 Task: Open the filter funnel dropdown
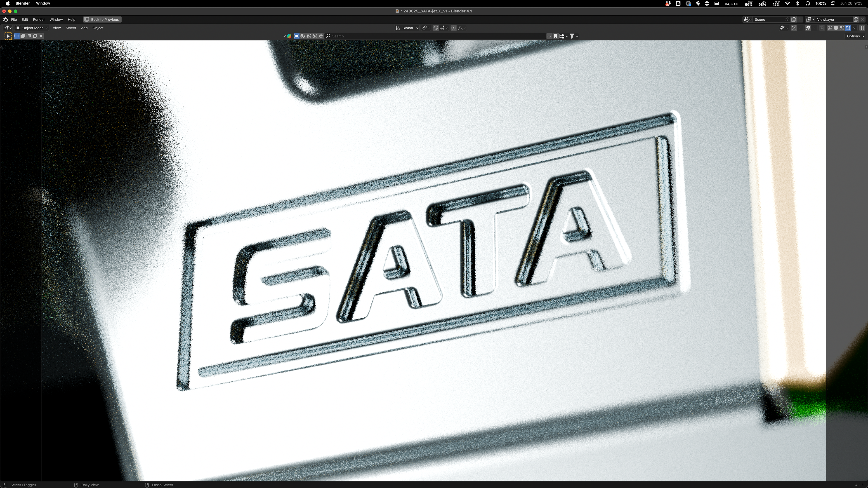[573, 36]
